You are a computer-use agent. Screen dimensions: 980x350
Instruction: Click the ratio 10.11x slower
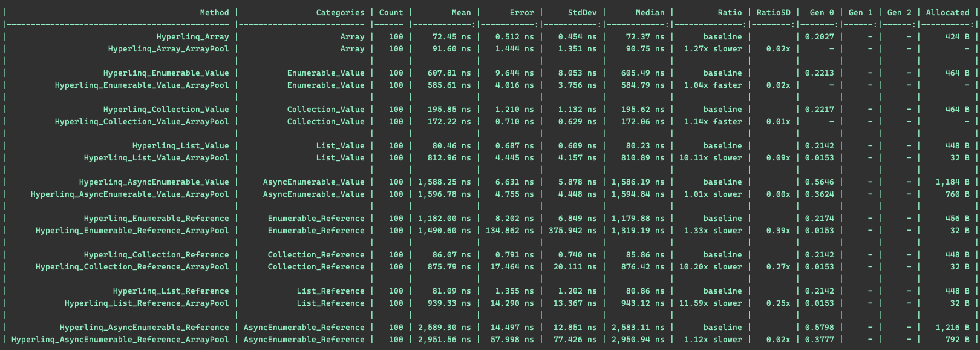[x=711, y=157]
